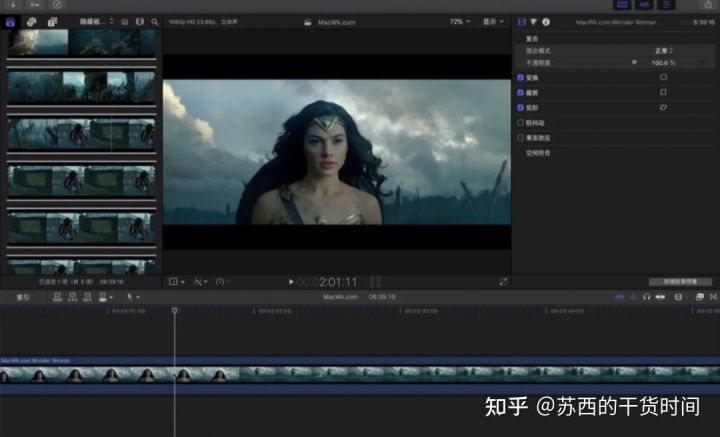Screen dimensions: 720x437
Task: Show the Libraries sidebar clapperboard icon
Action: 10,22
